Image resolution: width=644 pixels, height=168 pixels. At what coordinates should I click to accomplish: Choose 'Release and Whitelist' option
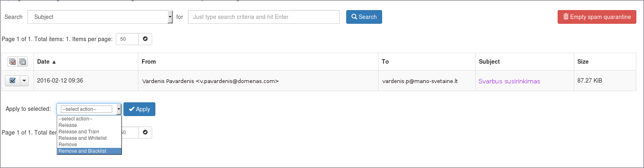pyautogui.click(x=83, y=138)
